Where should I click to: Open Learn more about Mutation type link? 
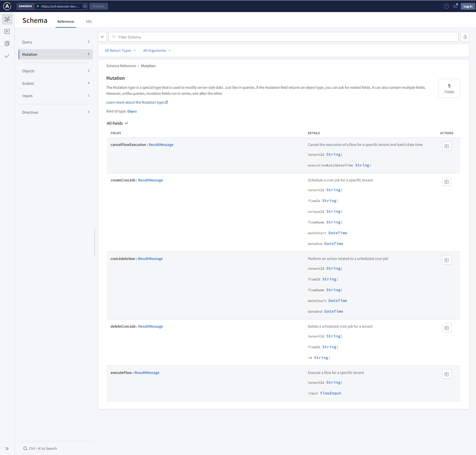[x=137, y=102]
